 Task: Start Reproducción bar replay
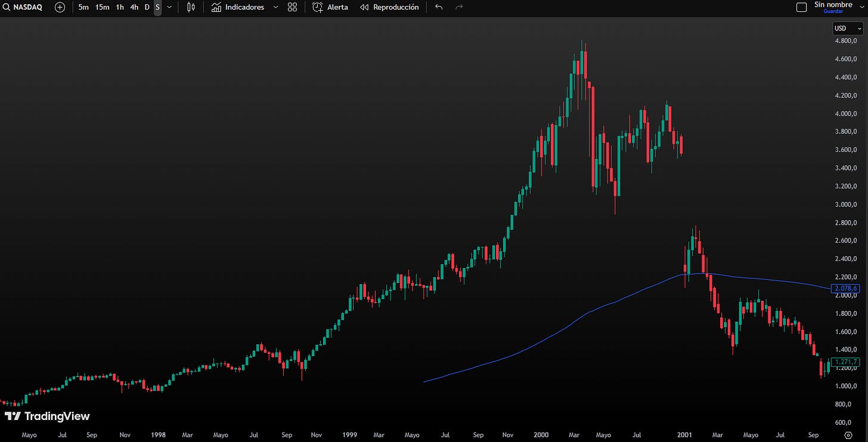coord(389,7)
